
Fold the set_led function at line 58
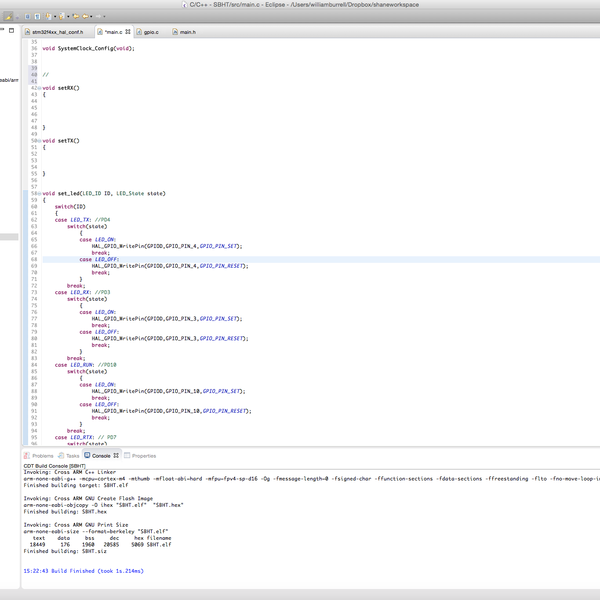(40, 193)
